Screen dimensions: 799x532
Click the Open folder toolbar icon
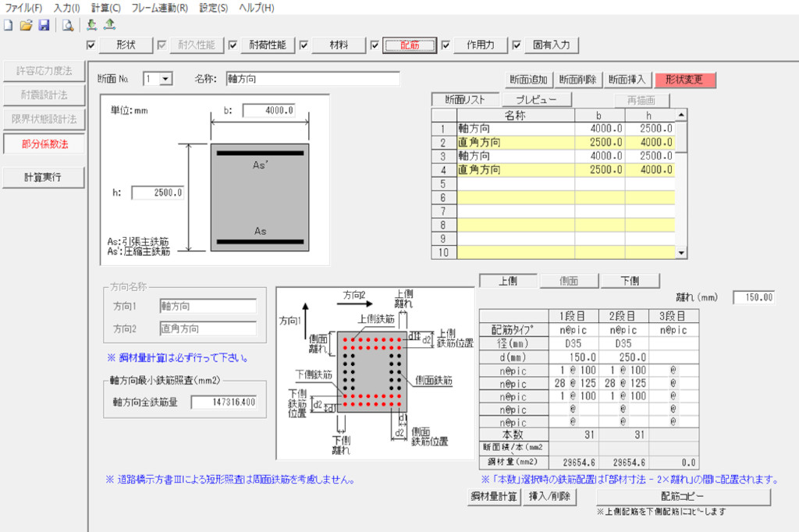pyautogui.click(x=26, y=25)
